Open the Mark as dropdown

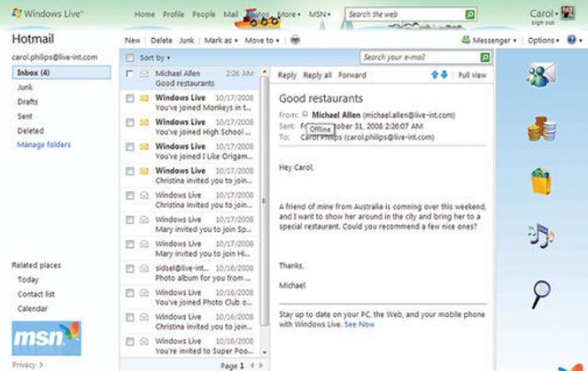coord(220,40)
